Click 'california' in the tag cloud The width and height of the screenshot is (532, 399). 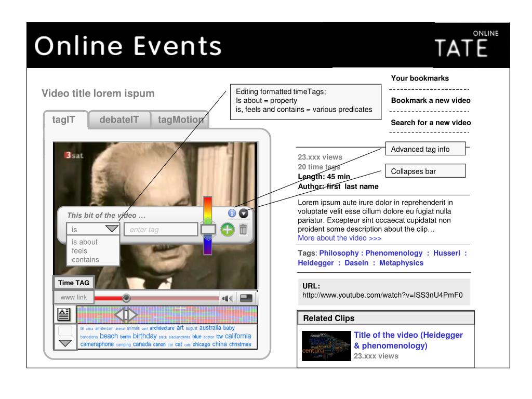pos(238,336)
